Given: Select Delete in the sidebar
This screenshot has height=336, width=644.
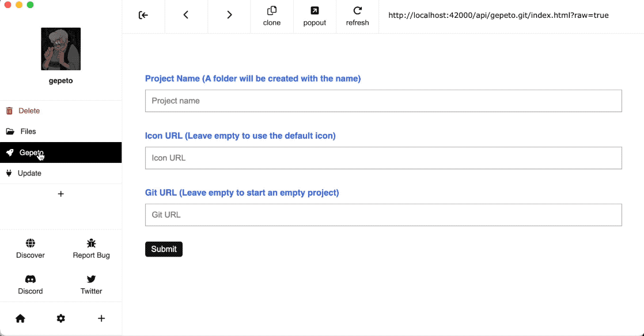Looking at the screenshot, I should [x=29, y=110].
